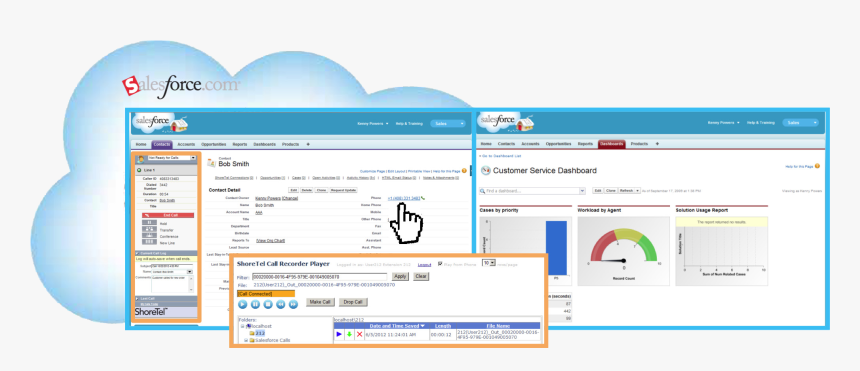Viewport: 860px width, 371px height.
Task: Open Sales app dropdown in dashboard window
Action: (801, 123)
